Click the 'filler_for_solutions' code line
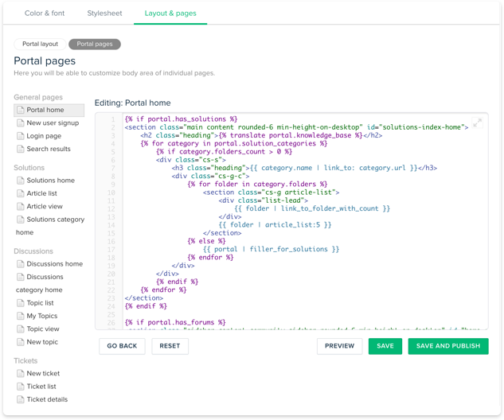Screen dimensions: 504x420 click(x=271, y=249)
